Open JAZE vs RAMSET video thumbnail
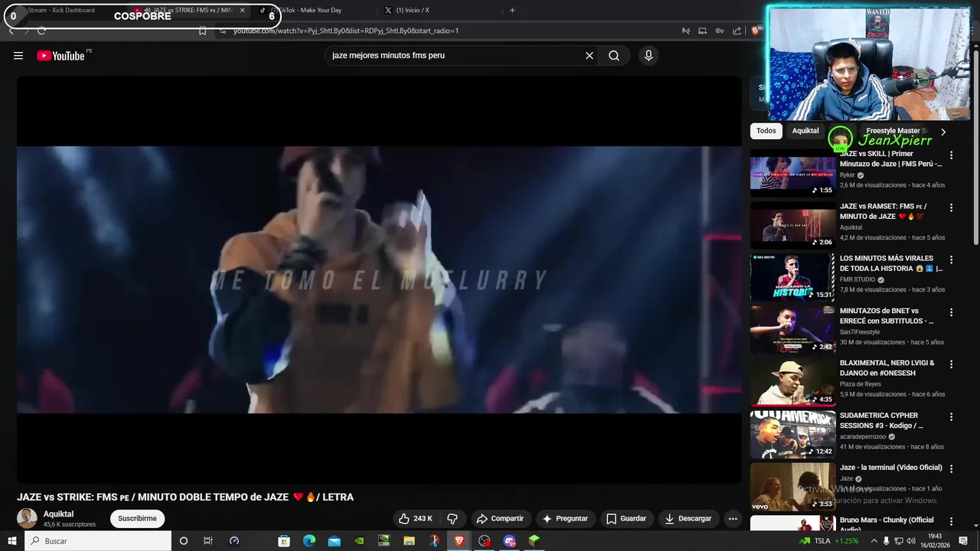The image size is (980, 551). pyautogui.click(x=792, y=226)
